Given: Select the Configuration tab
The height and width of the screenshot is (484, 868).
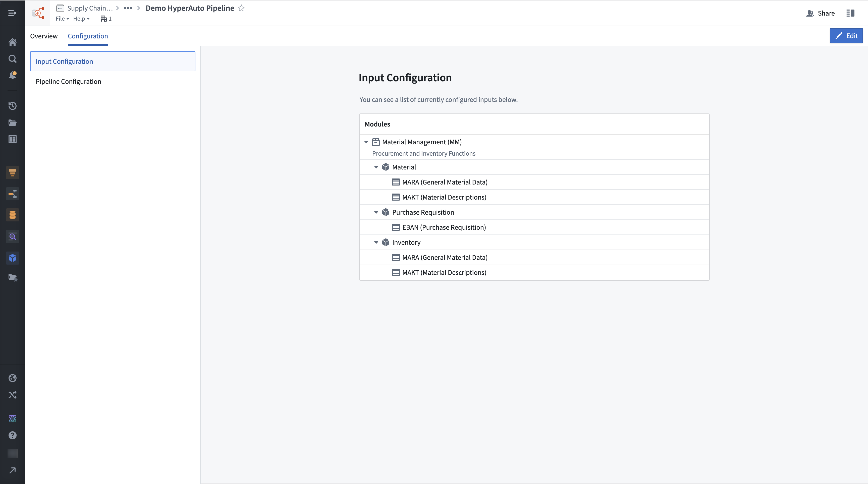Looking at the screenshot, I should 88,36.
